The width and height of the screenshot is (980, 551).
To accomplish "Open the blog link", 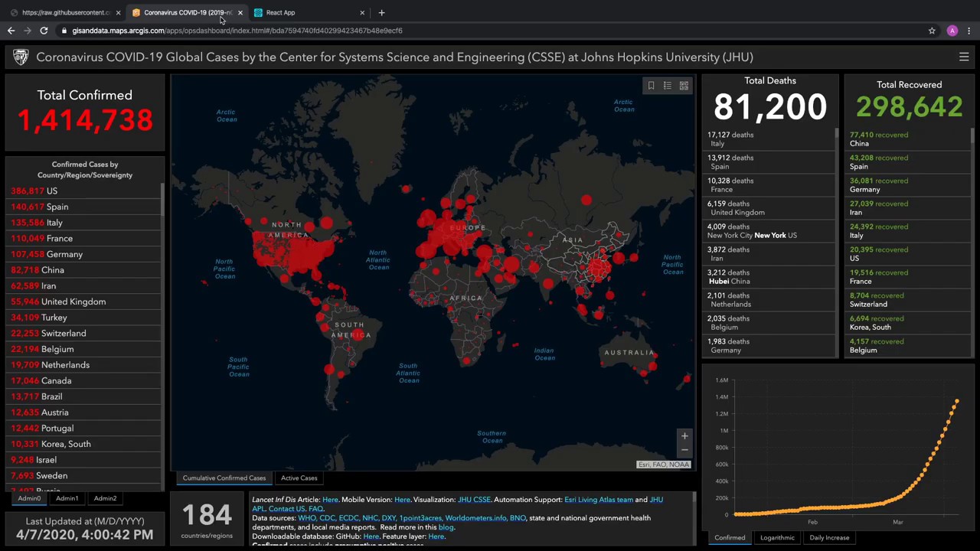I will (446, 527).
